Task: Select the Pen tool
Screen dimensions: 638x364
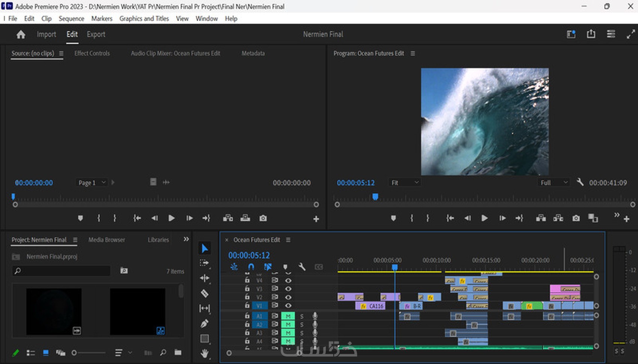Action: point(205,323)
